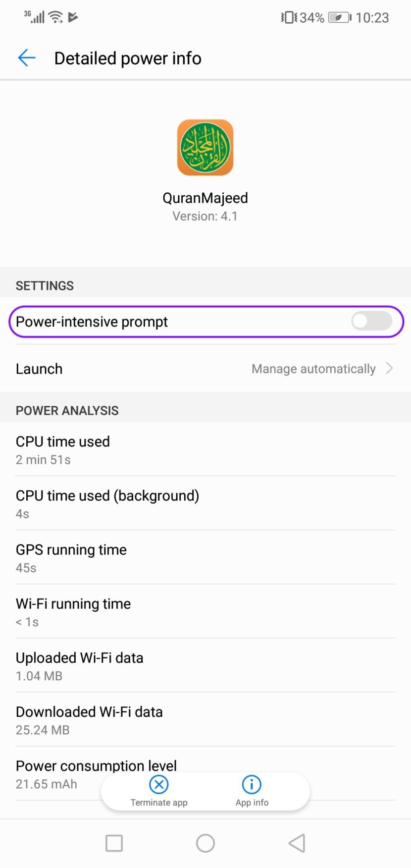The width and height of the screenshot is (411, 868).
Task: Tap the battery percentage icon in status bar
Action: 339,17
